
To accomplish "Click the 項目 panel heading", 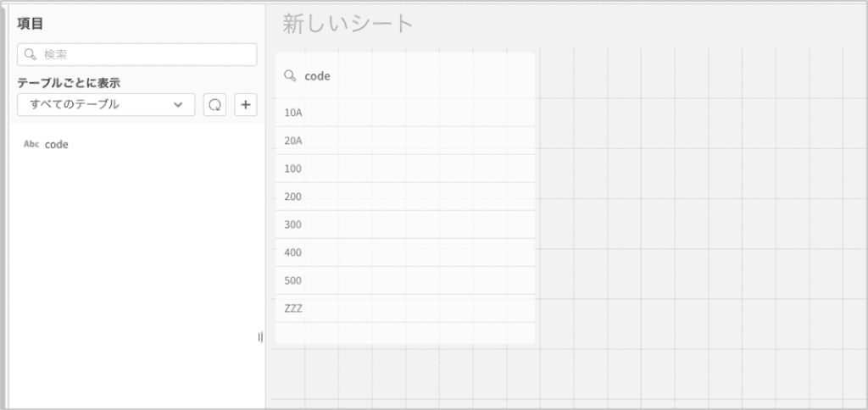I will (x=31, y=25).
